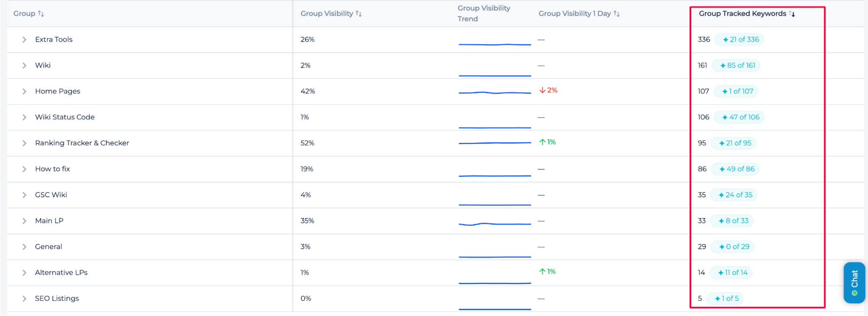Expand the Home Pages group
Image resolution: width=868 pixels, height=316 pixels.
24,91
